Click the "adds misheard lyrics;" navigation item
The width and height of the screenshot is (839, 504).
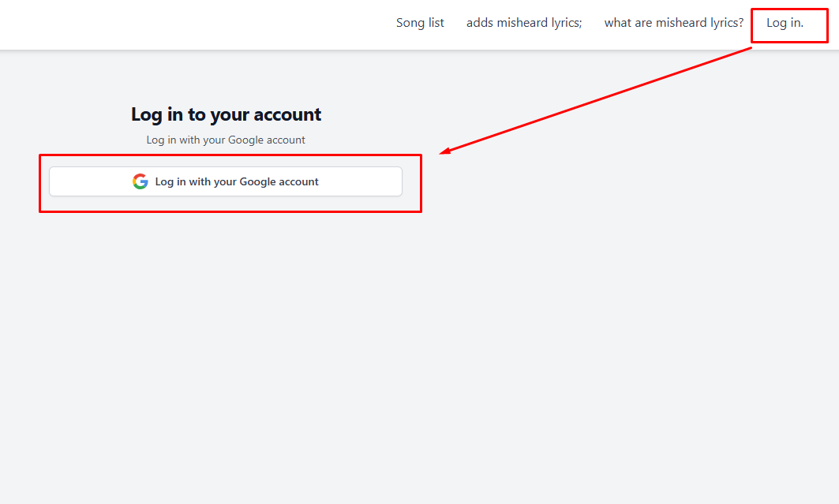click(x=524, y=22)
